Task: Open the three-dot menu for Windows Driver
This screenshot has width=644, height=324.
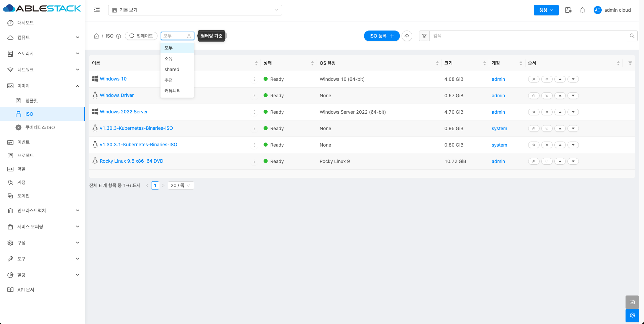Action: click(254, 96)
